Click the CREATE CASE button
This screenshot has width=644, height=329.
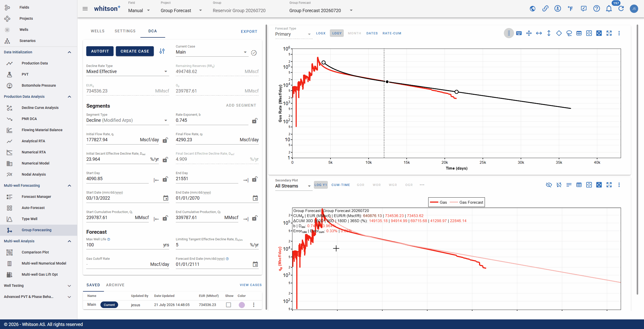(x=135, y=51)
